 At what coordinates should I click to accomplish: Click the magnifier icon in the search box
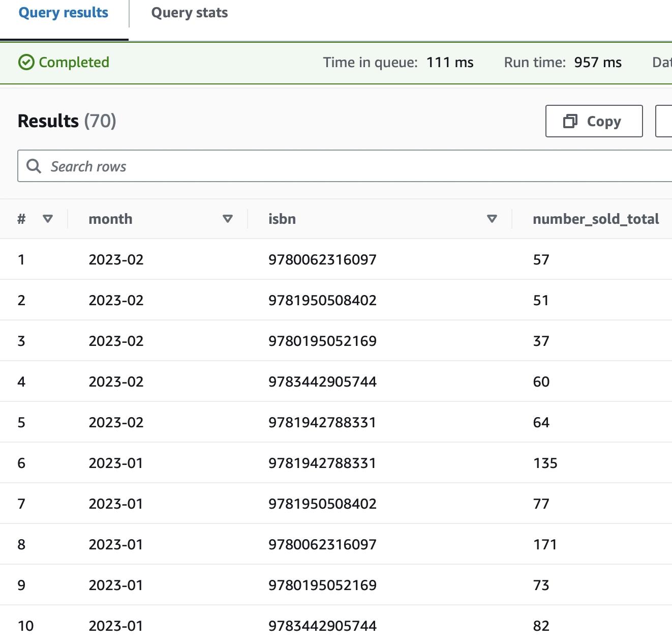34,166
